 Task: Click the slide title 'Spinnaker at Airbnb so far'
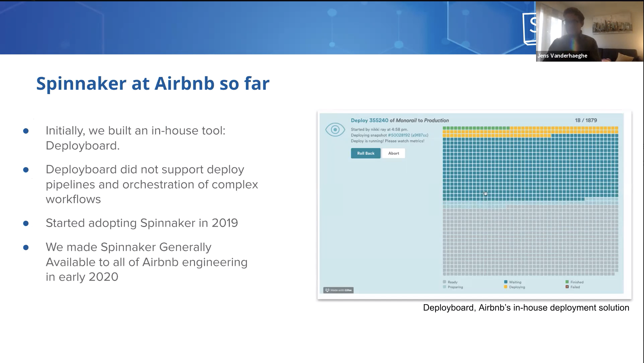tap(153, 83)
